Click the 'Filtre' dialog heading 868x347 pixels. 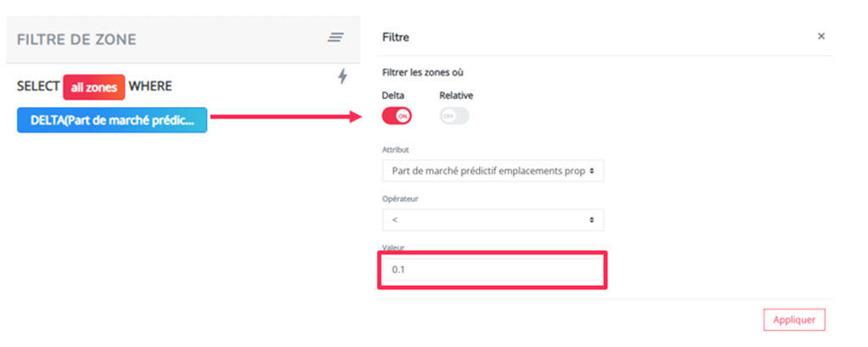(396, 37)
